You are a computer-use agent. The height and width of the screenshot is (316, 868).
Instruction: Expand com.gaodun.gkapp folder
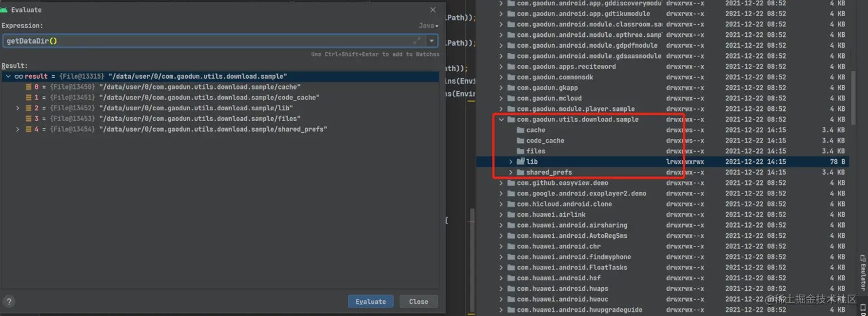click(501, 88)
